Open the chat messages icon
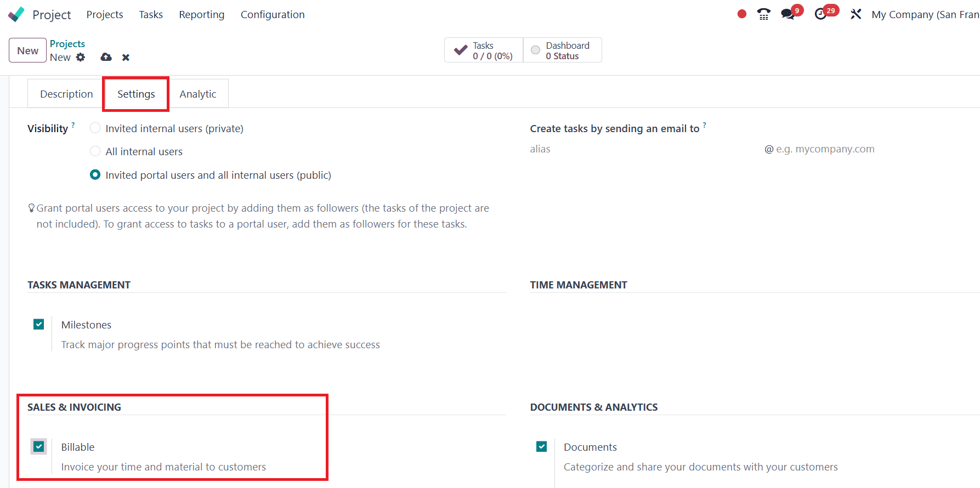This screenshot has width=980, height=488. [x=788, y=14]
